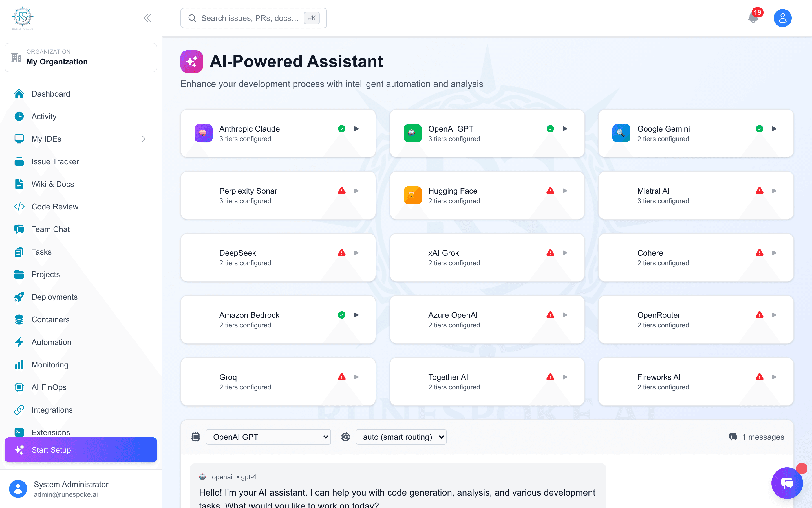Expand Google Gemini card arrow
Image resolution: width=812 pixels, height=508 pixels.
coord(775,129)
